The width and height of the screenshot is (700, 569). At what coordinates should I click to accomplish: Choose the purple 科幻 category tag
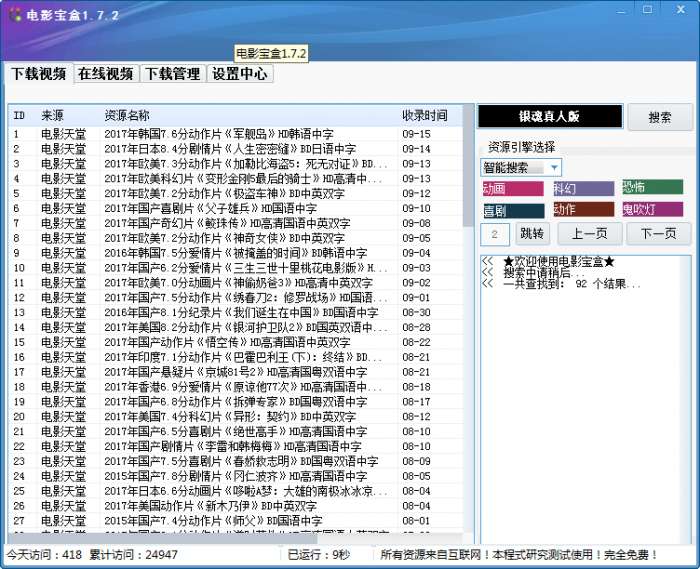(583, 188)
